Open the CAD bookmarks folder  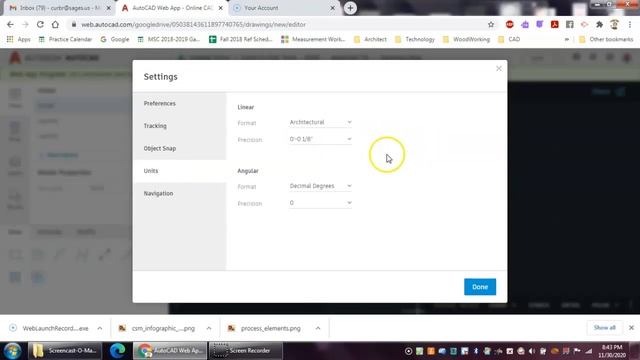tap(509, 39)
